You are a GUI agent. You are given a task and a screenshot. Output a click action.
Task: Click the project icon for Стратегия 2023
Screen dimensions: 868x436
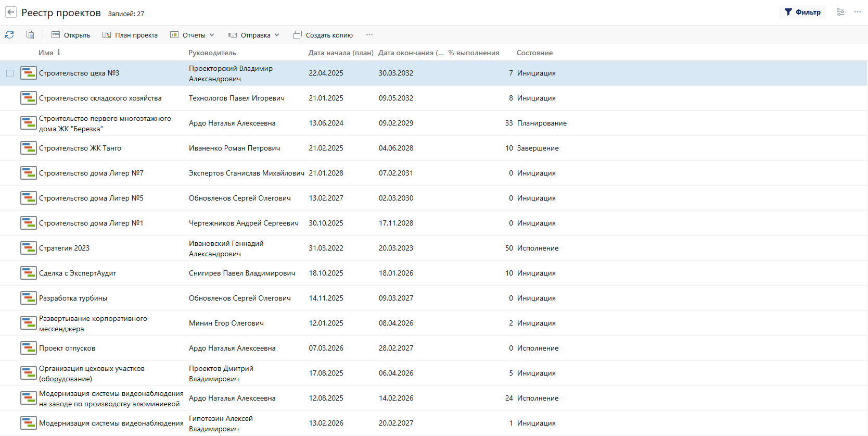point(28,248)
